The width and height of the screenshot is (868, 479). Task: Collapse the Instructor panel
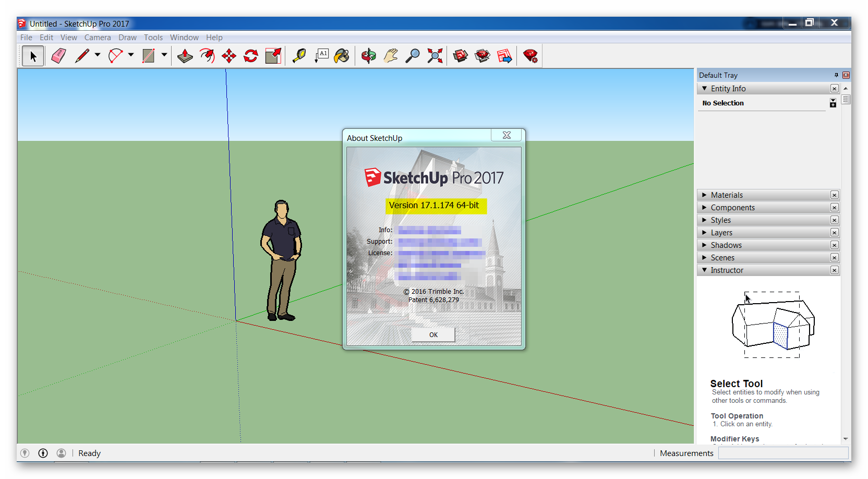coord(705,270)
